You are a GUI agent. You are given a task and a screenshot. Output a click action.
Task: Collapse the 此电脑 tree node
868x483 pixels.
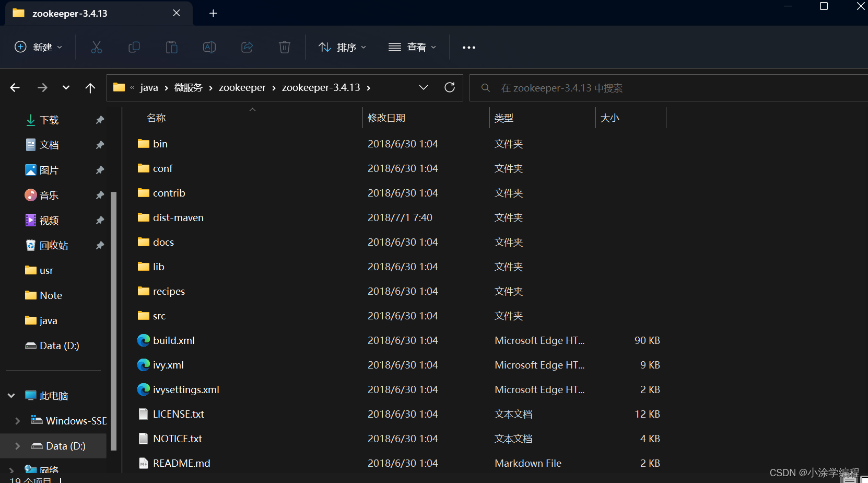point(11,396)
